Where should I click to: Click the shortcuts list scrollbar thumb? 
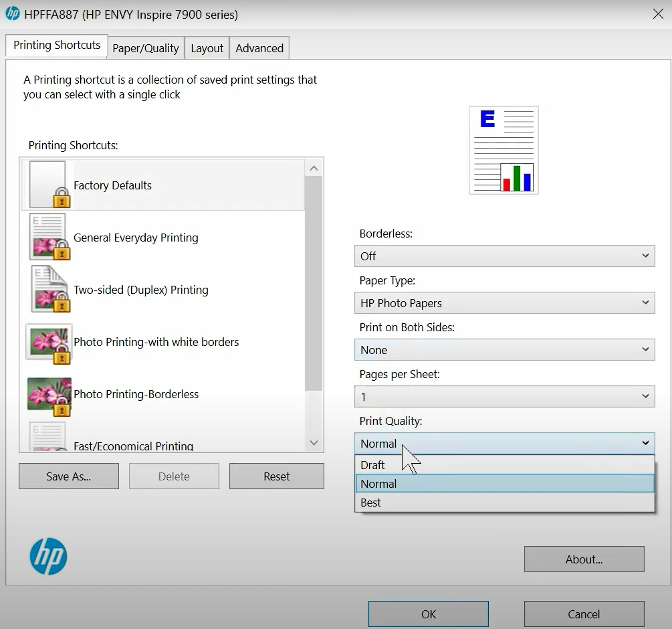point(314,284)
